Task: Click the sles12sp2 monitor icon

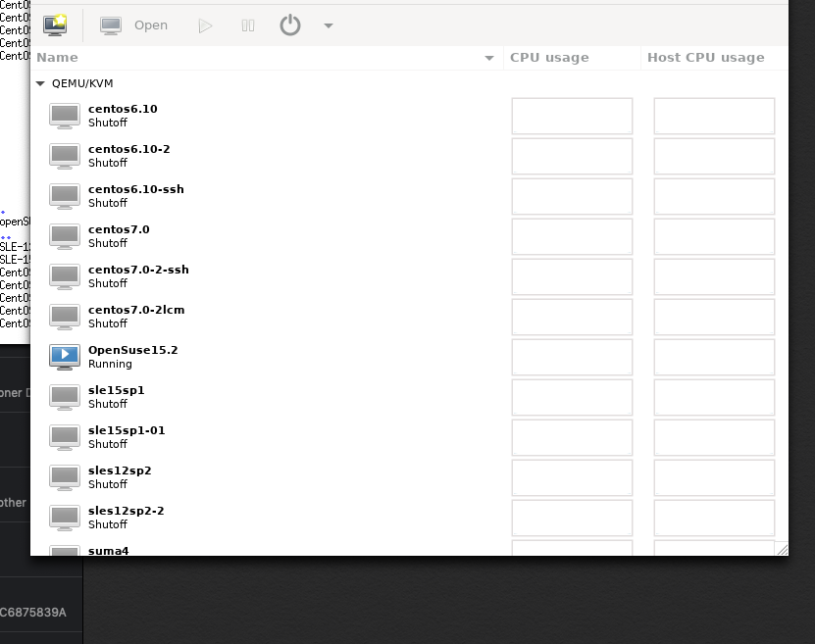Action: click(x=65, y=477)
